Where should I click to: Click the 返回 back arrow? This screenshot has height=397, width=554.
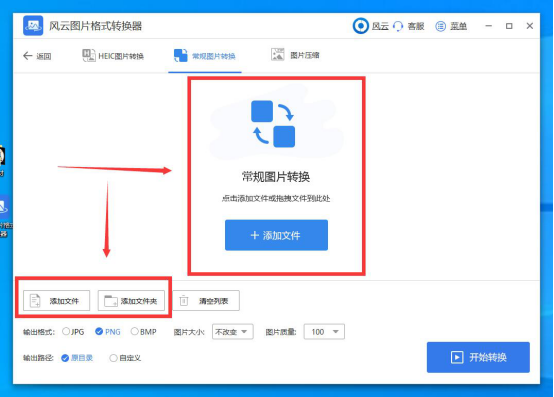point(28,56)
